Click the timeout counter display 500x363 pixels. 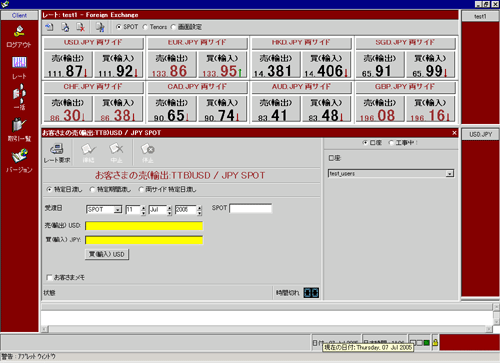pos(311,293)
